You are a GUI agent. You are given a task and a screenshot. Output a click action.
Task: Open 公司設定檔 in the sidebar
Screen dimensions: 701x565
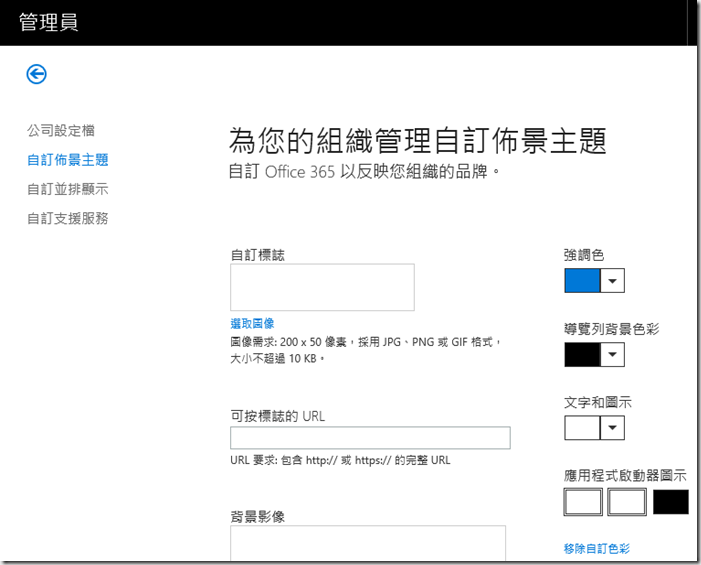point(61,131)
